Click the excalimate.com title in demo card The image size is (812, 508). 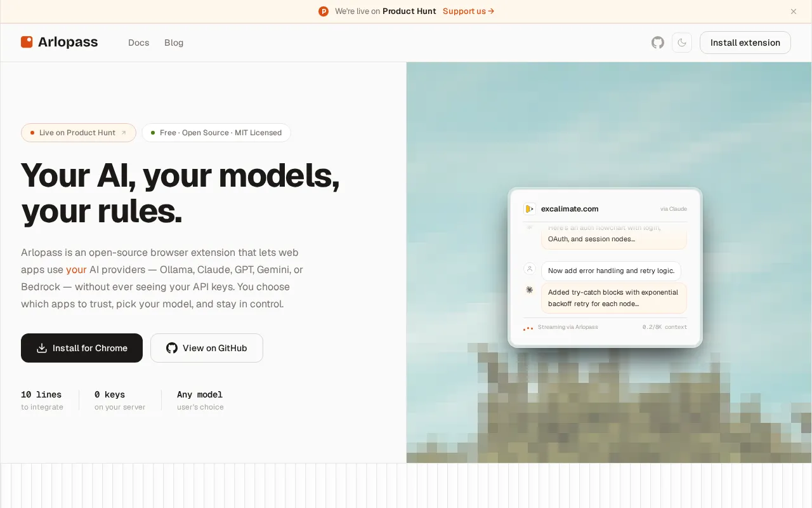click(570, 209)
